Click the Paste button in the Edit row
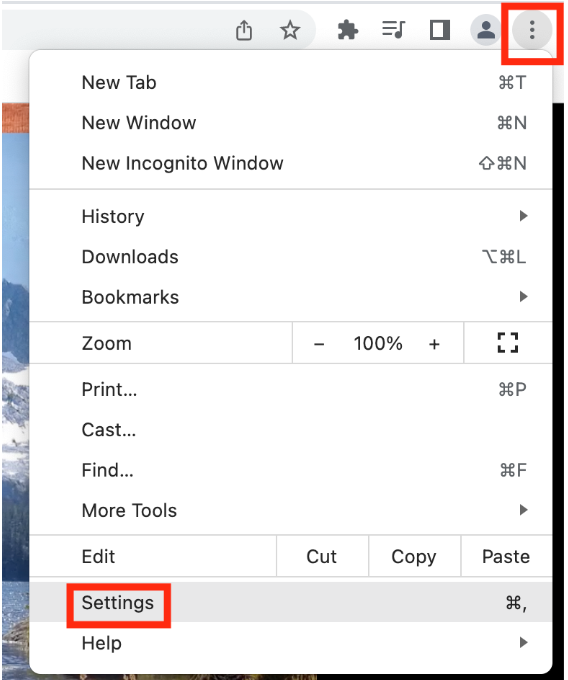 (x=506, y=556)
